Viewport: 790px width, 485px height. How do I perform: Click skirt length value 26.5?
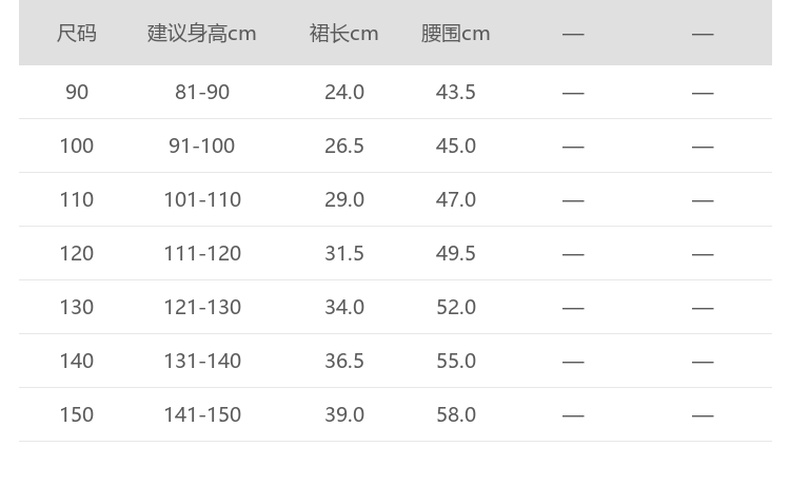click(x=344, y=146)
